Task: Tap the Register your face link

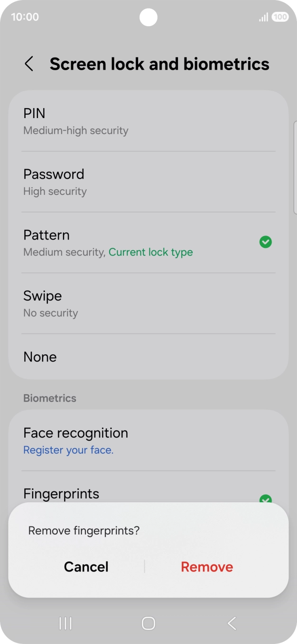Action: tap(68, 450)
